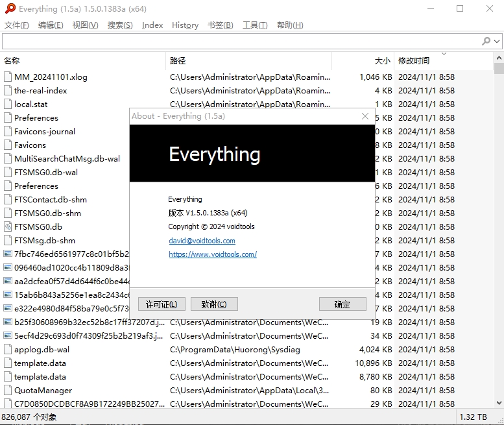Click file icon of MM_20241101.xlog
Viewport: 504px width, 425px height.
(8, 77)
